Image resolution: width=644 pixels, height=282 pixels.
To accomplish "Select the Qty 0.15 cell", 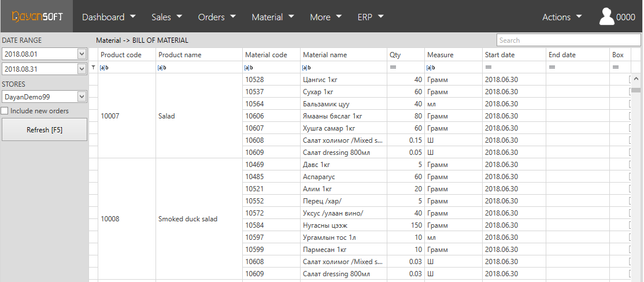I will (406, 140).
